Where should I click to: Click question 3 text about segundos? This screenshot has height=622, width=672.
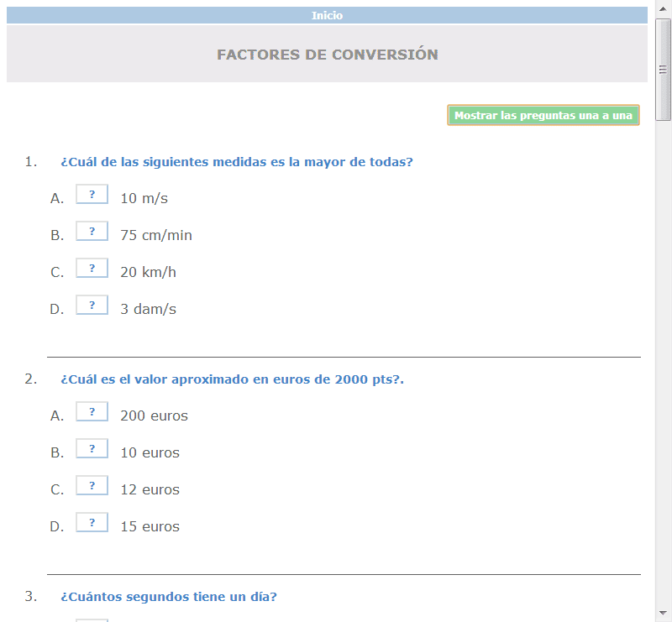click(168, 597)
